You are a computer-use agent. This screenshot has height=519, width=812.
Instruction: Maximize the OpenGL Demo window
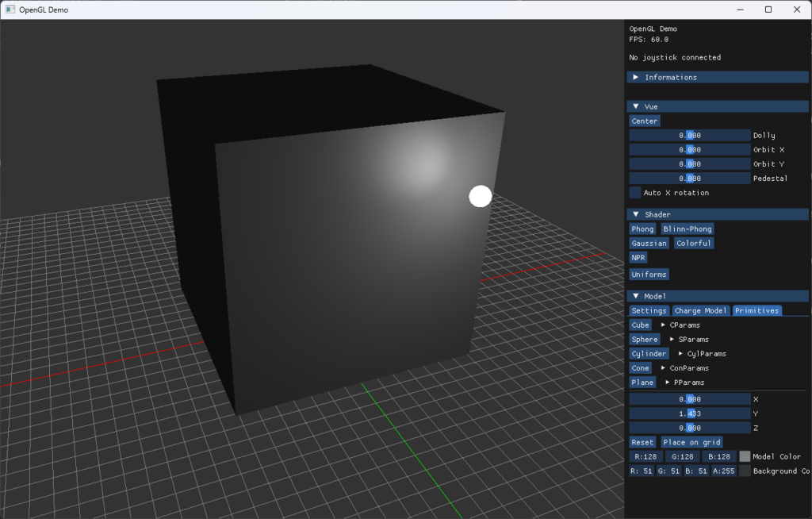tap(768, 10)
